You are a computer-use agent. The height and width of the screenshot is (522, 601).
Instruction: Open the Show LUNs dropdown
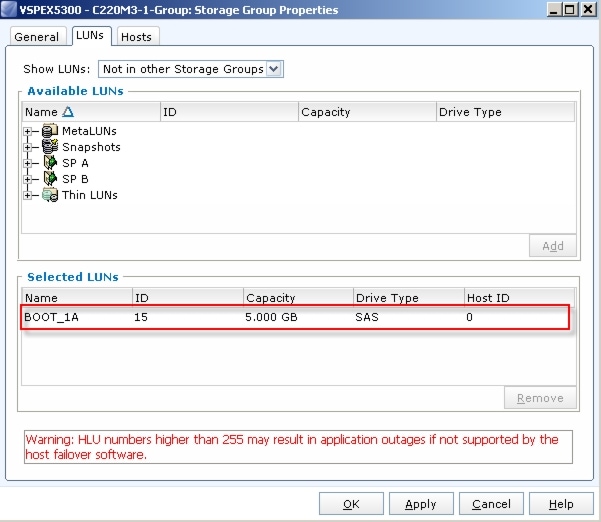pos(274,69)
